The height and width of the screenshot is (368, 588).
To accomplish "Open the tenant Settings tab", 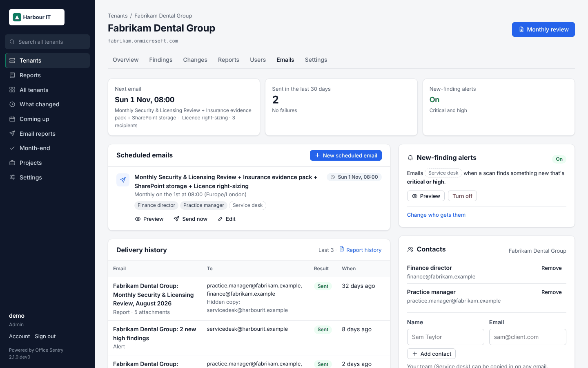I will (316, 60).
